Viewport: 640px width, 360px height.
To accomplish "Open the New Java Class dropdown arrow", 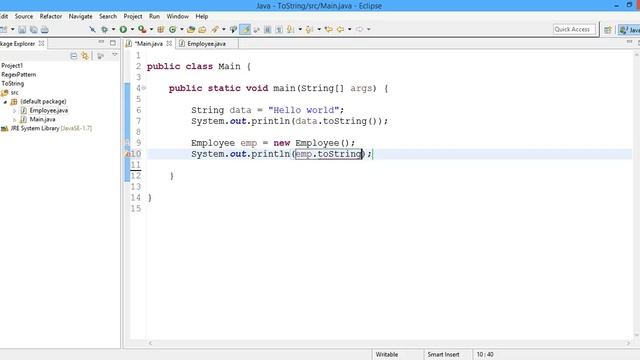I will click(x=182, y=29).
